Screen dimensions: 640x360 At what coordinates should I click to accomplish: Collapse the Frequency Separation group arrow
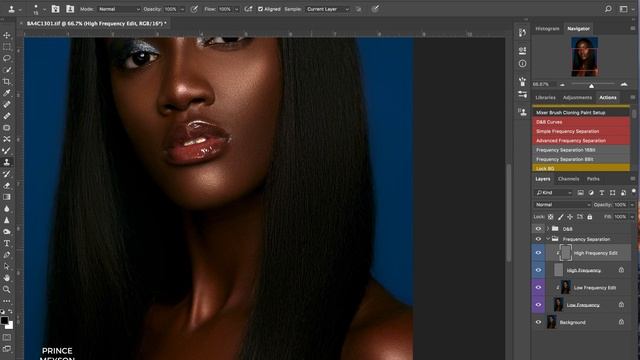(x=548, y=239)
